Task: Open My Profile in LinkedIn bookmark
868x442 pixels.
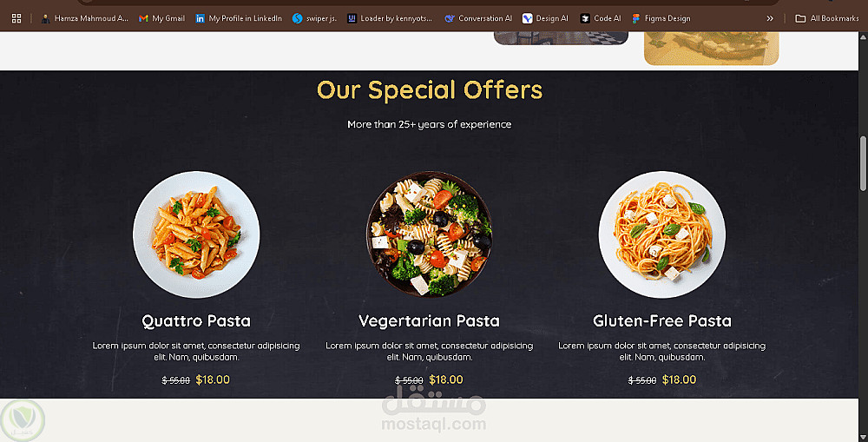Action: tap(239, 18)
